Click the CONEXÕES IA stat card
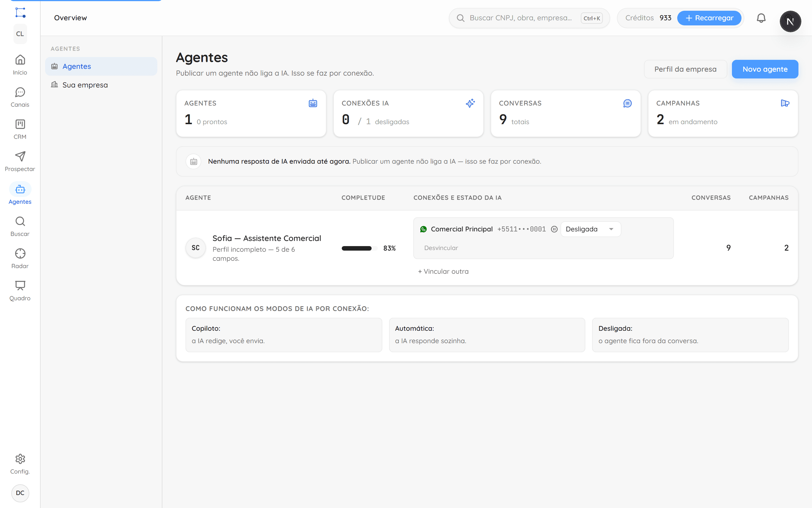Image resolution: width=812 pixels, height=508 pixels. pos(408,113)
